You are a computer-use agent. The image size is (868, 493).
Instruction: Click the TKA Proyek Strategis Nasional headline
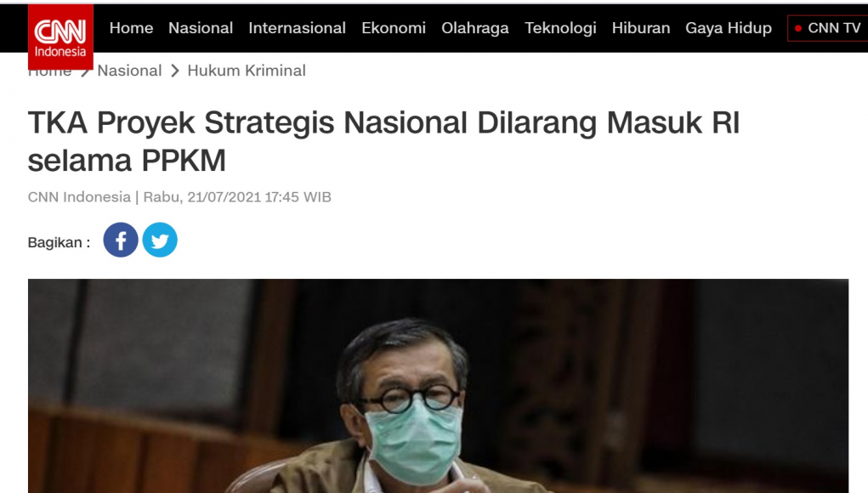pyautogui.click(x=383, y=142)
